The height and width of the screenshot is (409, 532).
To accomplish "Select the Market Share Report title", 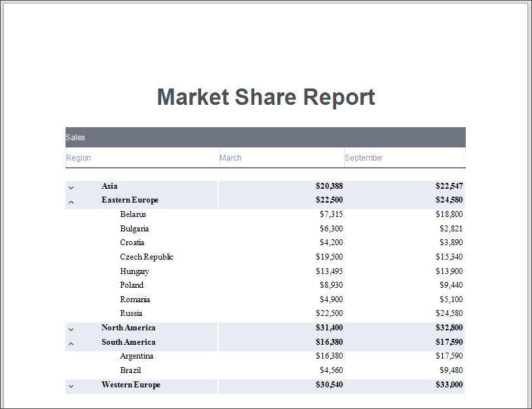I will point(265,96).
